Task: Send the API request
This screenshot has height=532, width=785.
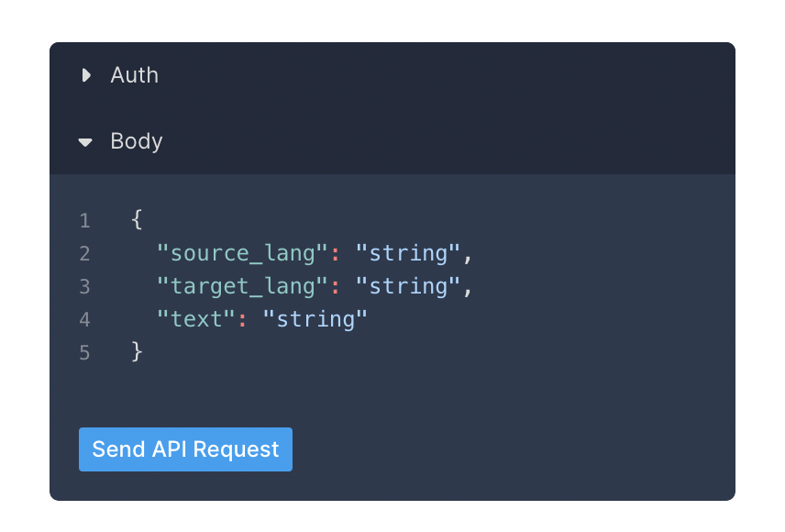Action: pos(186,449)
